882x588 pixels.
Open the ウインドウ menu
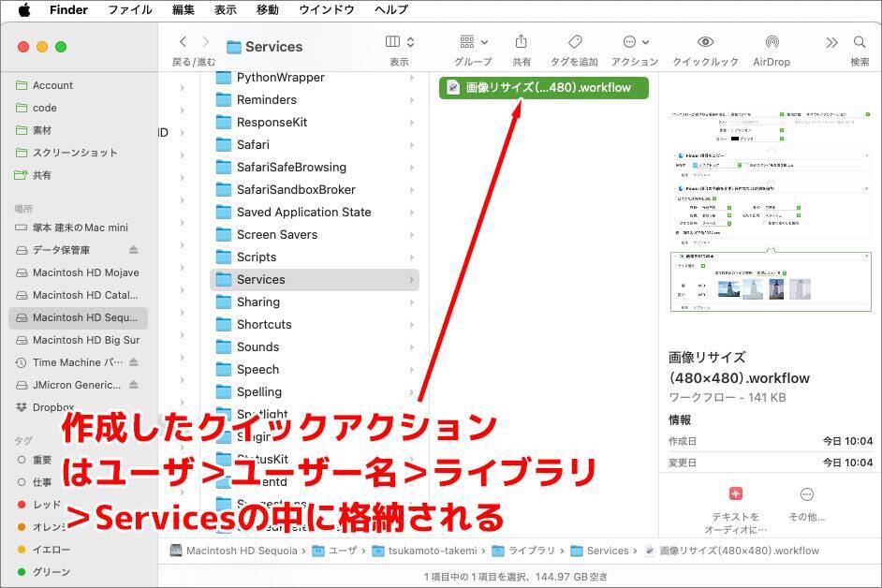click(326, 10)
